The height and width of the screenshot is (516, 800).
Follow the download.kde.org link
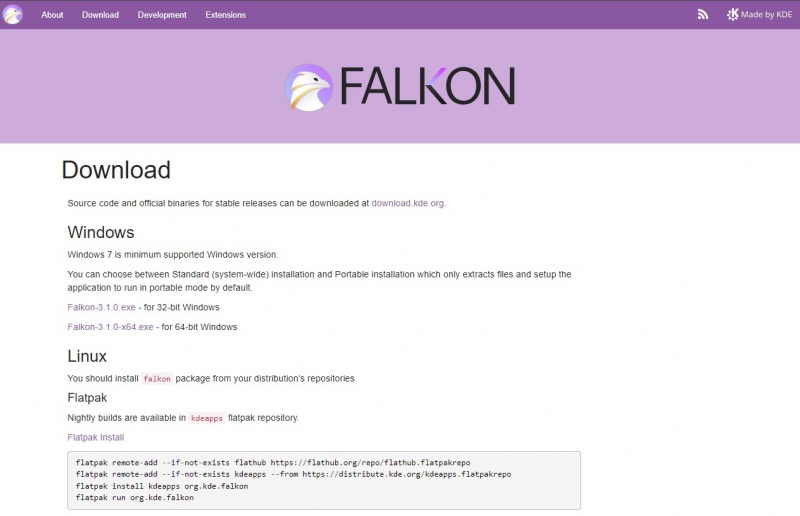[407, 203]
